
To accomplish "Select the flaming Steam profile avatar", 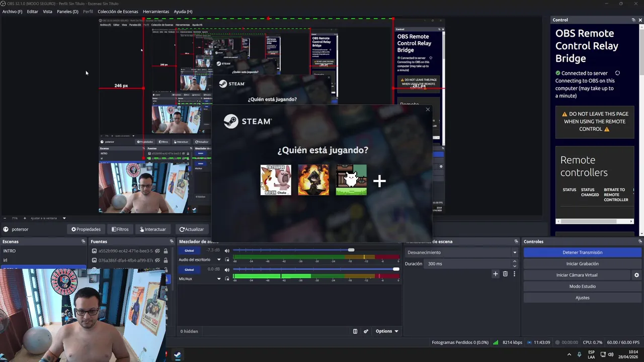I will tap(313, 180).
